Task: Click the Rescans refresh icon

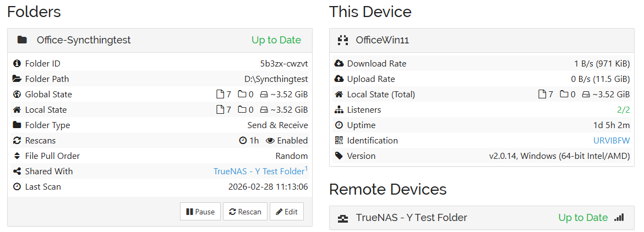Action: click(17, 141)
